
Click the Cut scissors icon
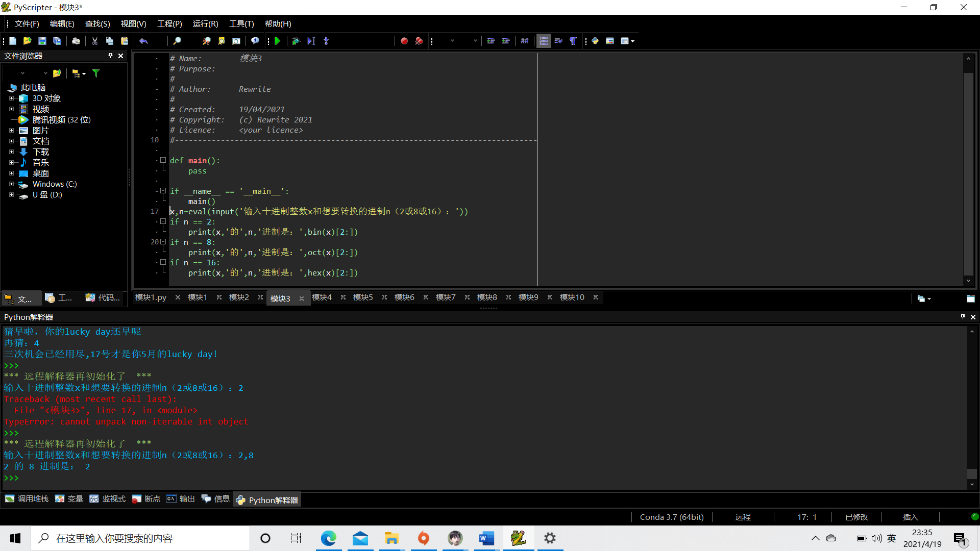pyautogui.click(x=95, y=41)
